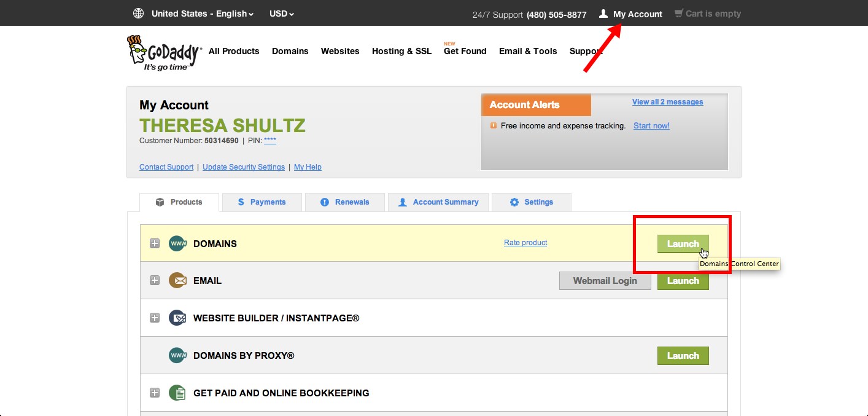Expand the DOMAINS row with the plus

pyautogui.click(x=155, y=243)
